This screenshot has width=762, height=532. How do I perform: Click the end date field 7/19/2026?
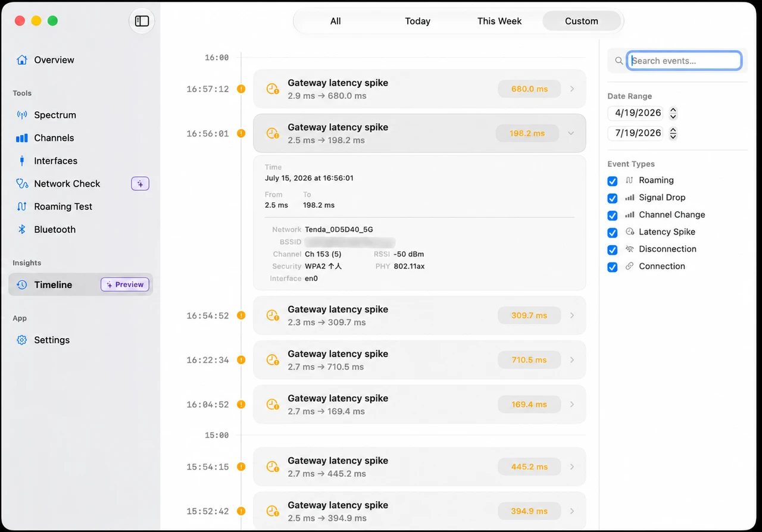(x=636, y=133)
